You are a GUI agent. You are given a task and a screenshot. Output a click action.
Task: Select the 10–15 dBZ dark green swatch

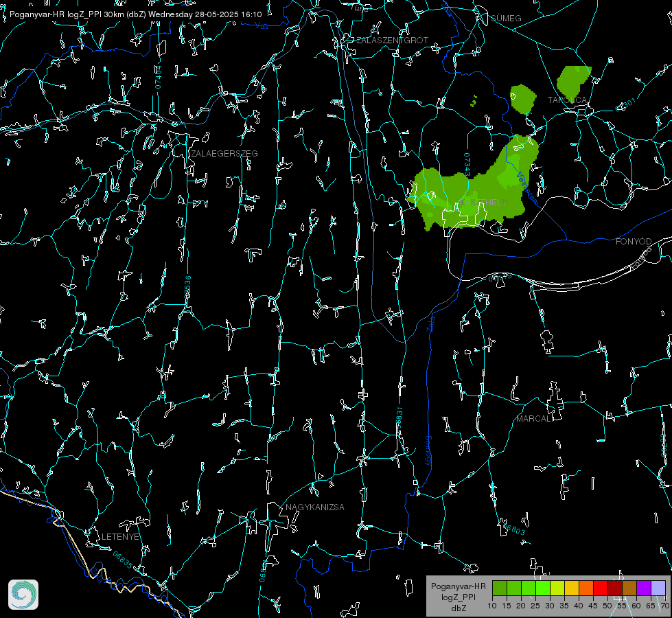500,588
